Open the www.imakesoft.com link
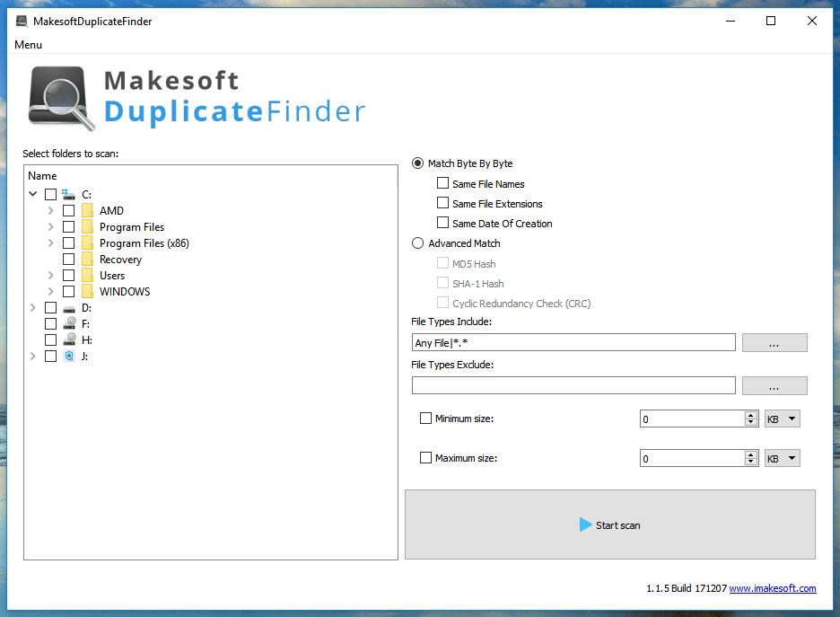This screenshot has height=617, width=840. (x=773, y=587)
